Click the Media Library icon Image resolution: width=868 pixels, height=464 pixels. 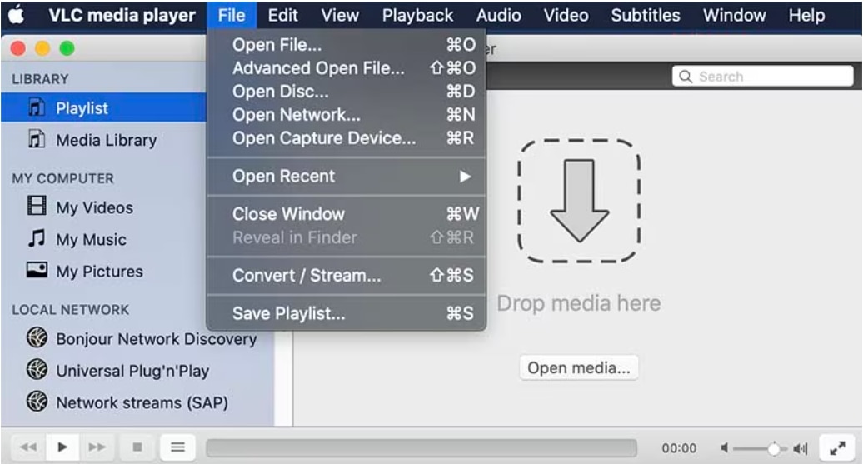click(37, 139)
